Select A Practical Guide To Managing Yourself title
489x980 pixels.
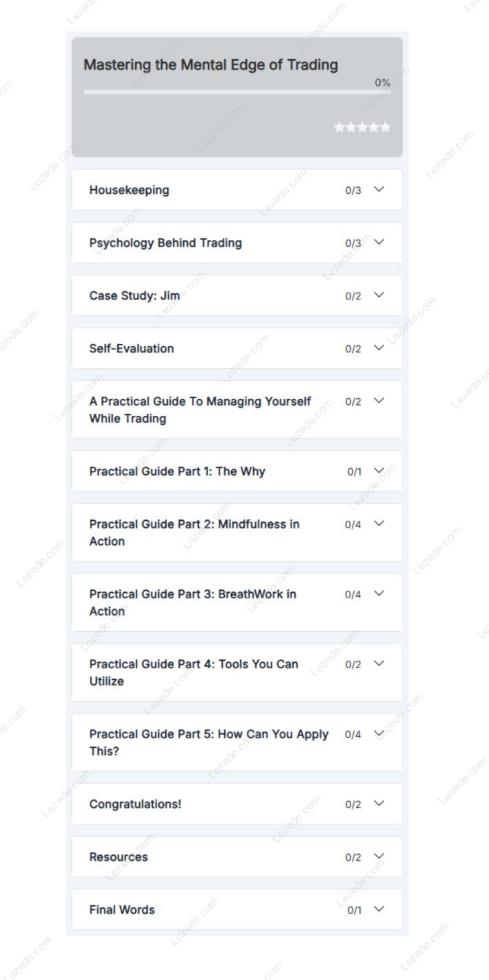coord(200,410)
